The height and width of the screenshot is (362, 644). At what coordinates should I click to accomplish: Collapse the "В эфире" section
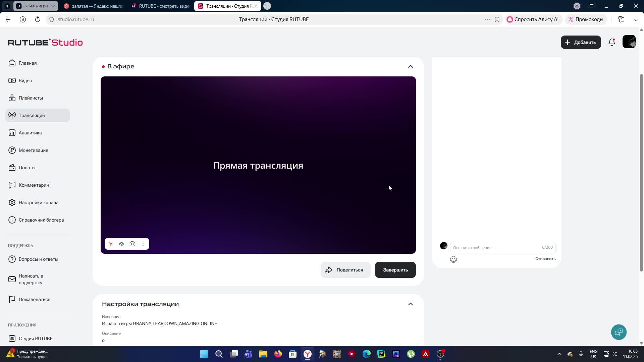(x=410, y=66)
